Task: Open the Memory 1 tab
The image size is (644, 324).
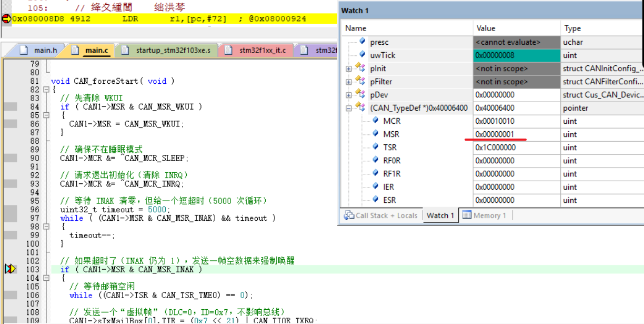Action: (485, 215)
